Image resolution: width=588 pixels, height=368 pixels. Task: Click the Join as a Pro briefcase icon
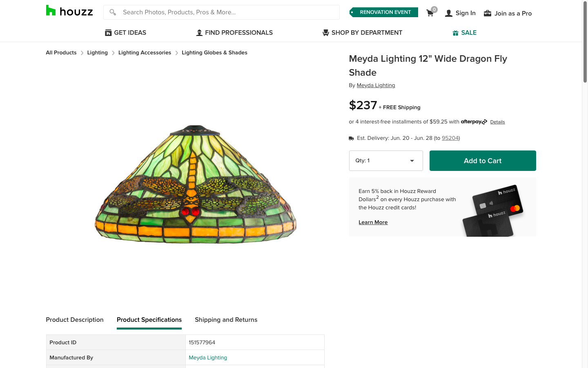pos(488,13)
